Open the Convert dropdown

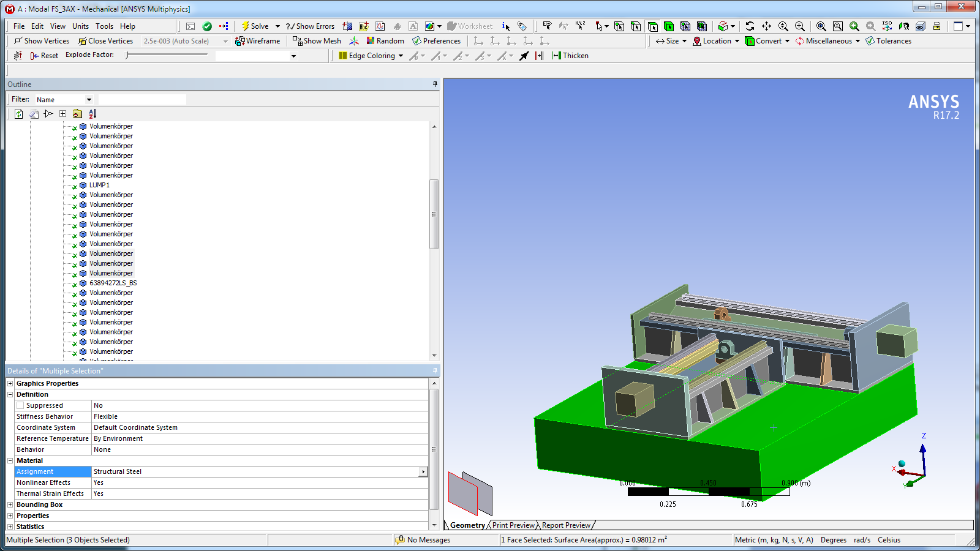(x=767, y=41)
